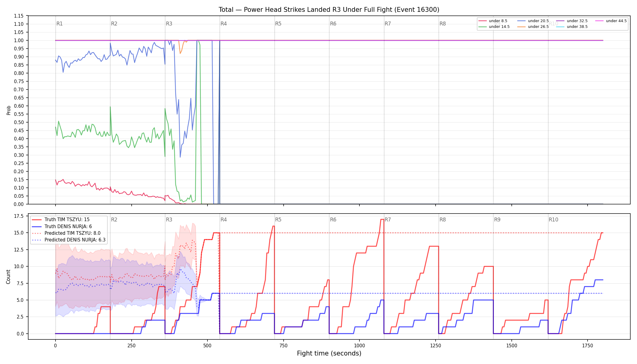
Task: Click the 'under 38.5' legend entry
Action: [x=572, y=27]
